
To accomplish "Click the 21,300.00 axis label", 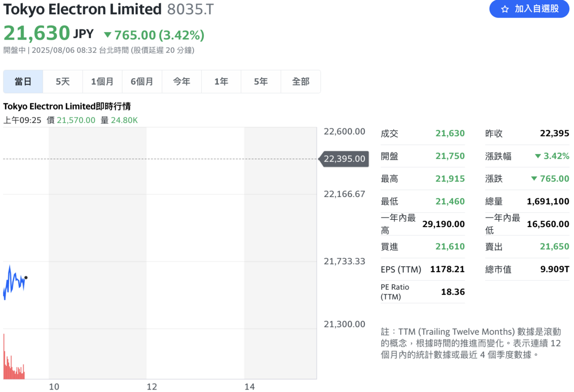I will [x=344, y=324].
